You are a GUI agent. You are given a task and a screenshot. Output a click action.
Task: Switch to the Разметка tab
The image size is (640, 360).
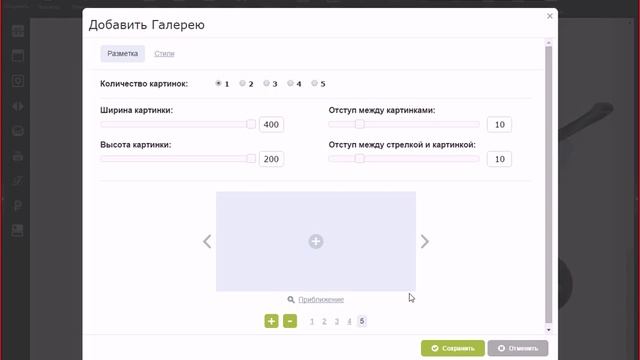click(122, 53)
